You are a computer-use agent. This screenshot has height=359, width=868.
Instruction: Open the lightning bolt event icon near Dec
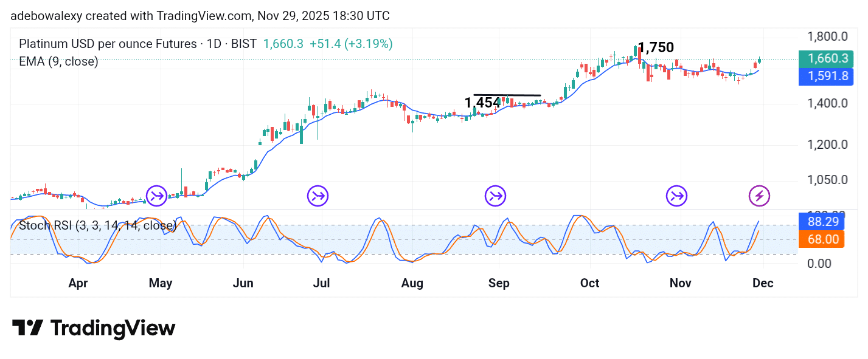(x=759, y=196)
